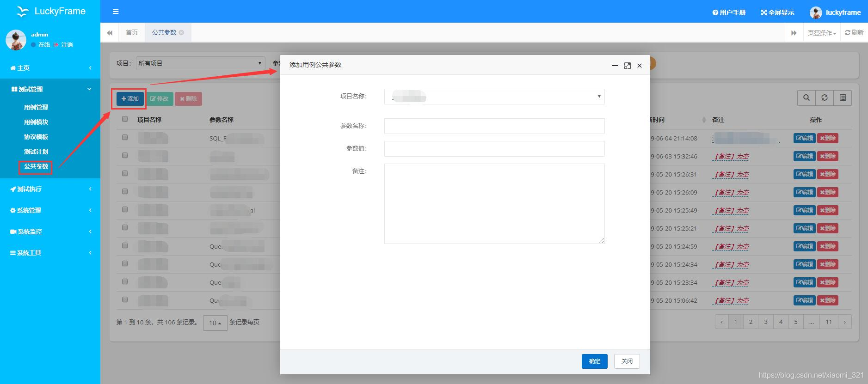Click 编辑 on the 15:32:46 row
Viewport: 868px width, 384px height.
[805, 156]
